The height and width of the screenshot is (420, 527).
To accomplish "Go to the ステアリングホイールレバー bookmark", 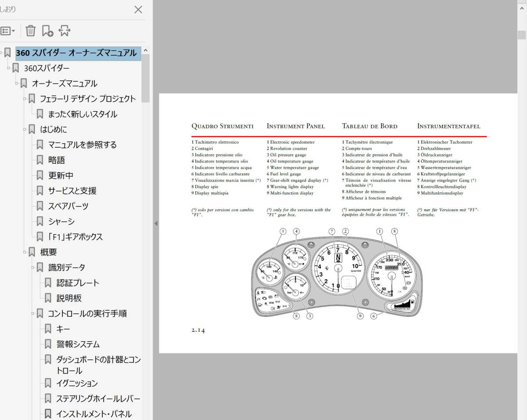I will tap(98, 399).
